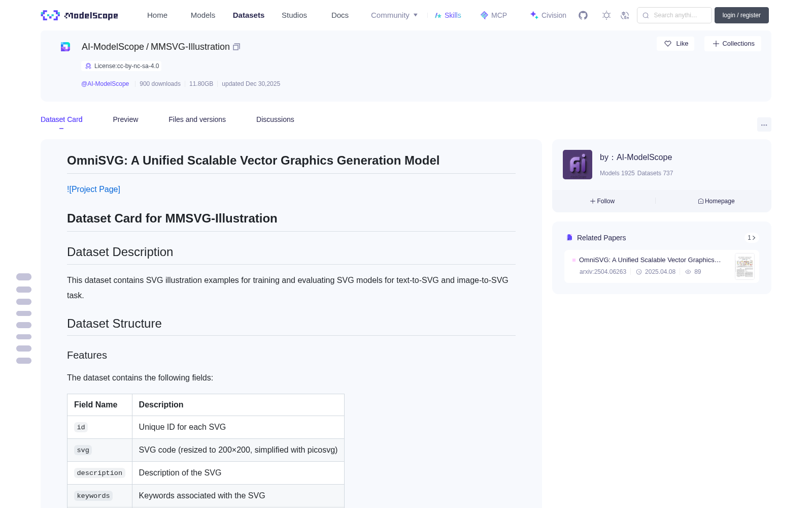Click the dataset avatar icon

coord(65,47)
